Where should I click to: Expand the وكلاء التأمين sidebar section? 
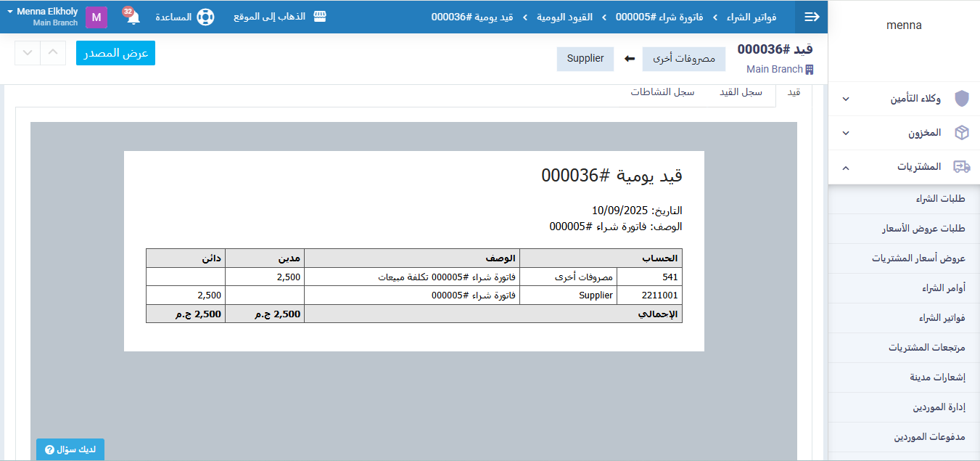click(x=904, y=99)
